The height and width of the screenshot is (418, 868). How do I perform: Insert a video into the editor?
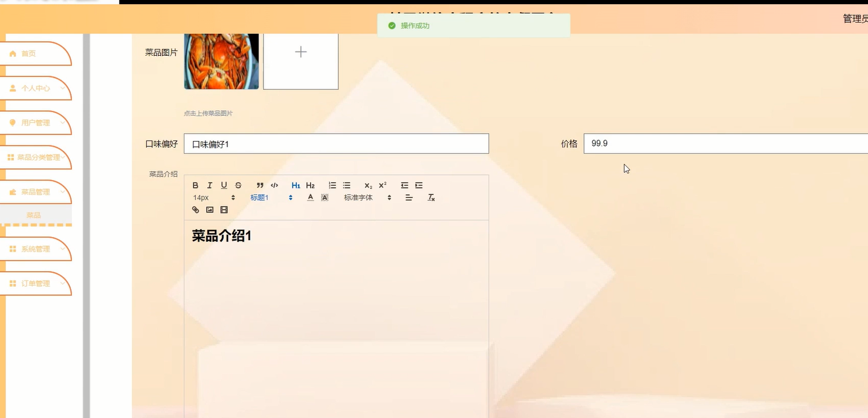224,210
